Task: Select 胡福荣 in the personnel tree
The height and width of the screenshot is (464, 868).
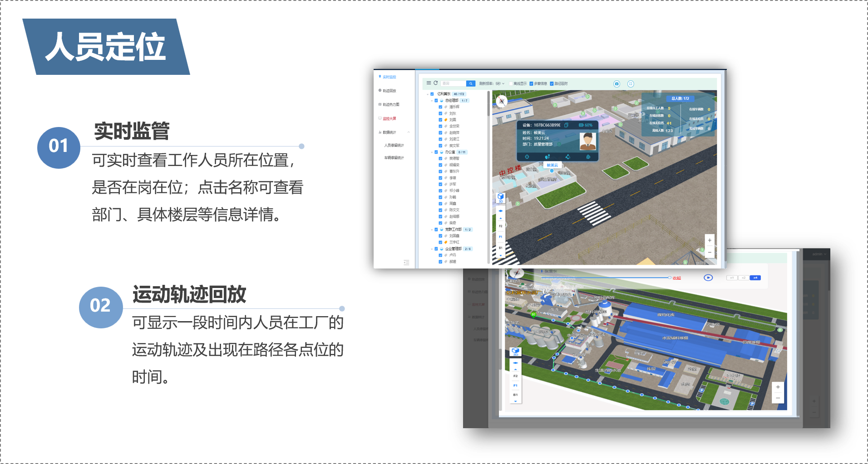Action: coord(454,165)
